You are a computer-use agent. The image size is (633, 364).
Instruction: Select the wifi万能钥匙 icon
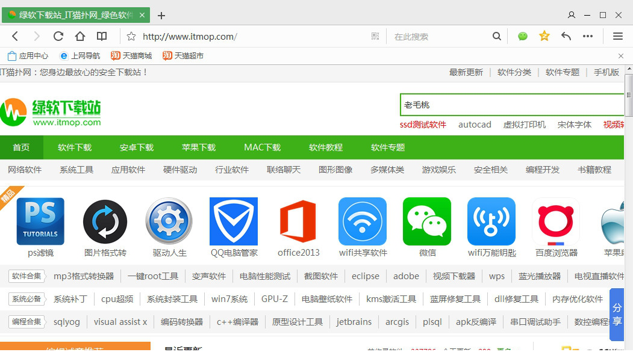pyautogui.click(x=491, y=221)
